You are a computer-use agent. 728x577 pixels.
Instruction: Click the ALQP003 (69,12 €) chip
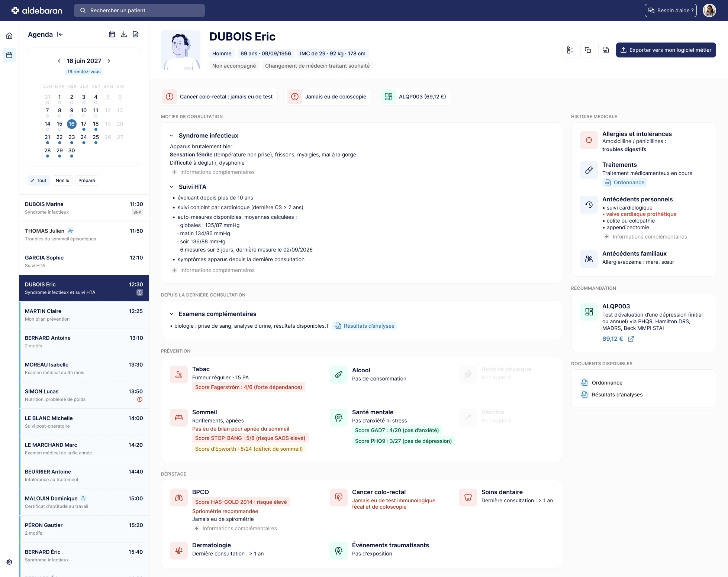pos(415,97)
